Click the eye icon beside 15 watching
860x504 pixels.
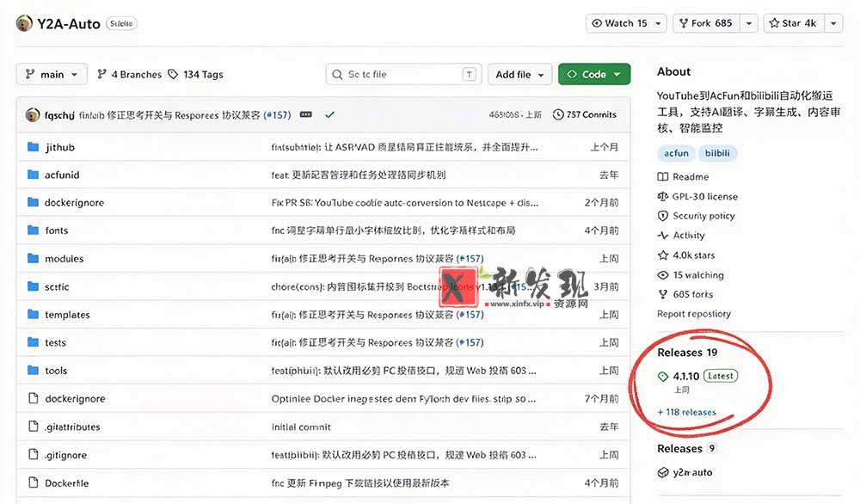(x=662, y=274)
